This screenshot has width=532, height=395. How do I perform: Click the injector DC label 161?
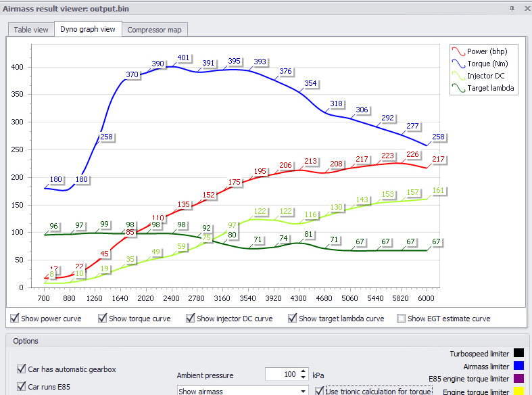click(x=438, y=190)
